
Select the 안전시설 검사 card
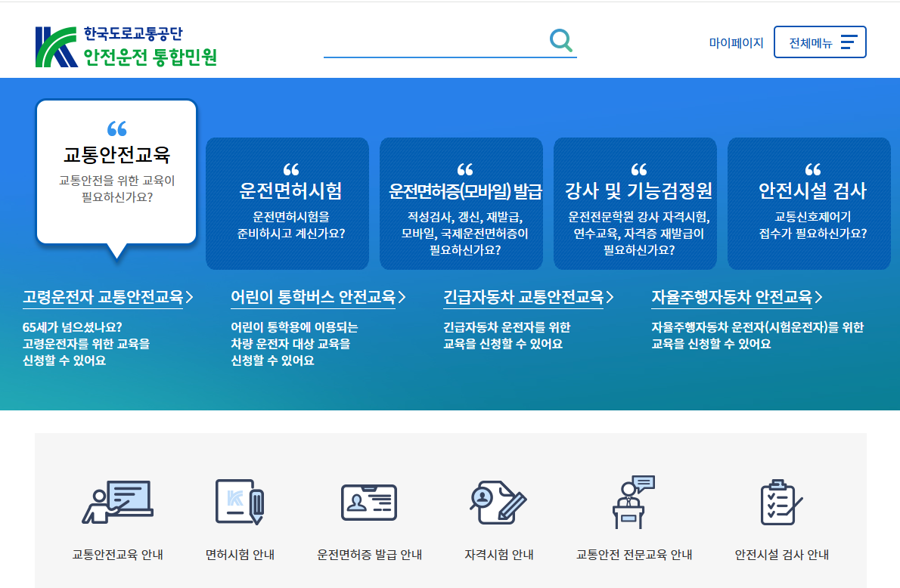pos(808,203)
